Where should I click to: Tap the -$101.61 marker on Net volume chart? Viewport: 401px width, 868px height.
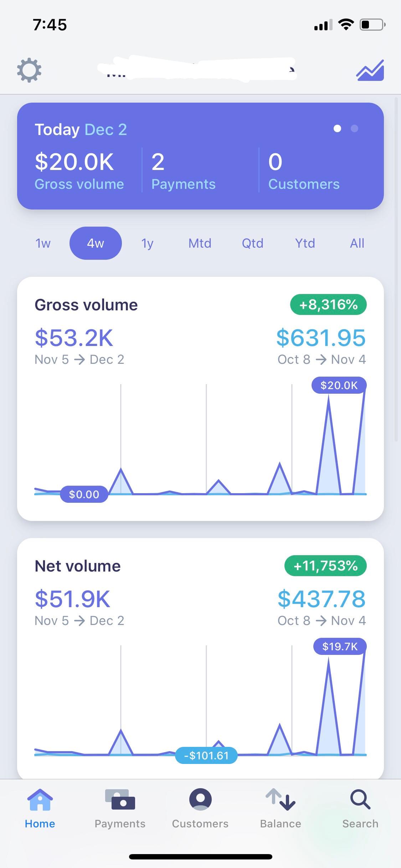pos(206,755)
